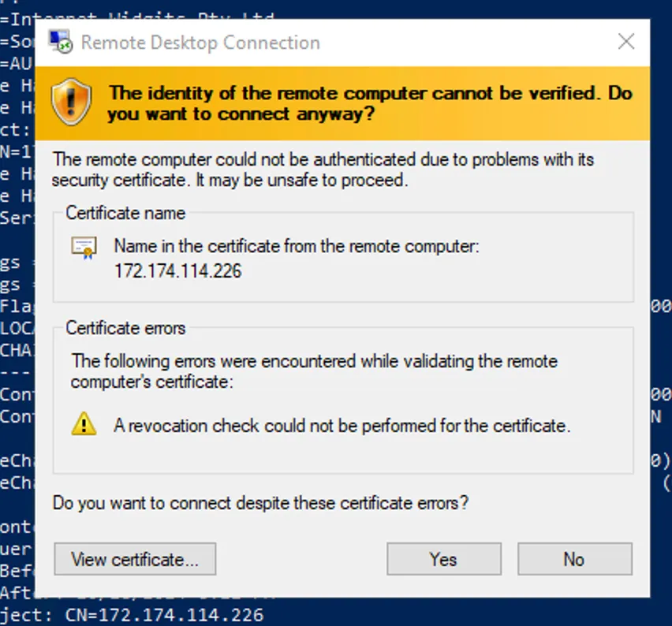This screenshot has width=672, height=626.
Task: Click the IP address 172.174.114.226 in the dialog
Action: pos(177,272)
